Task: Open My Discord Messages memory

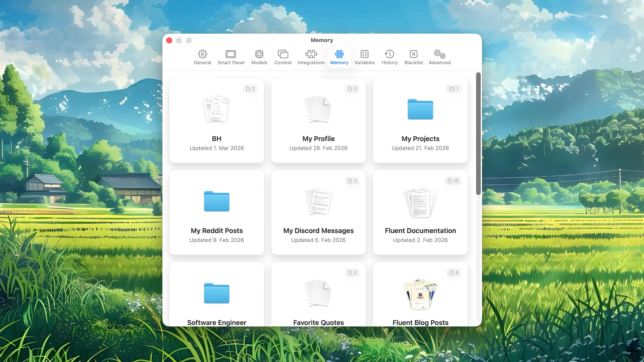Action: 318,212
